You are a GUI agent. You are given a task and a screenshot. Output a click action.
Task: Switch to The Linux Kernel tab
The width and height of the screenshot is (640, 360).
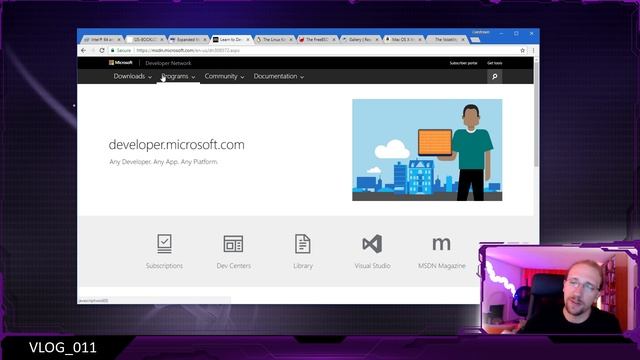[x=273, y=40]
